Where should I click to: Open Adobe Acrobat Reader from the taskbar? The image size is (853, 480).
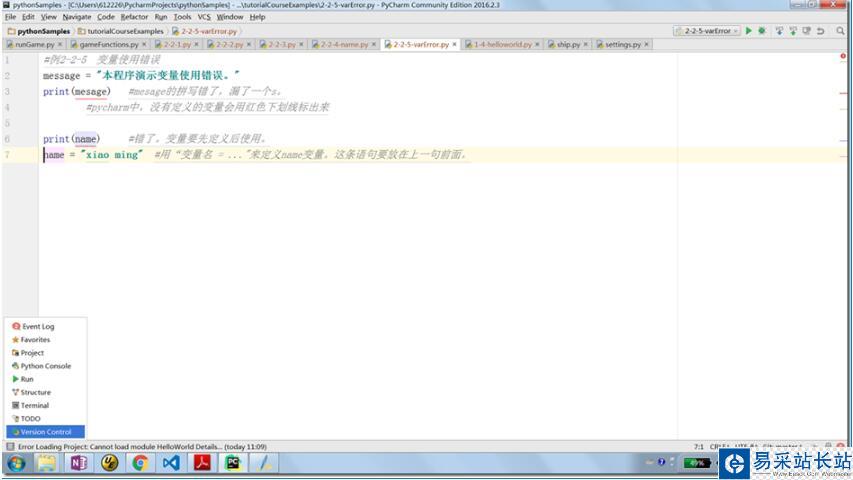(x=202, y=463)
